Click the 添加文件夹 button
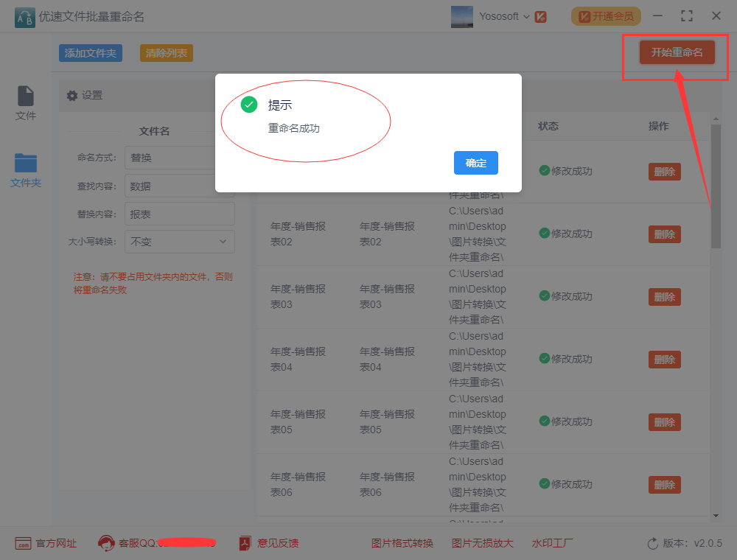The width and height of the screenshot is (737, 560). (x=90, y=53)
